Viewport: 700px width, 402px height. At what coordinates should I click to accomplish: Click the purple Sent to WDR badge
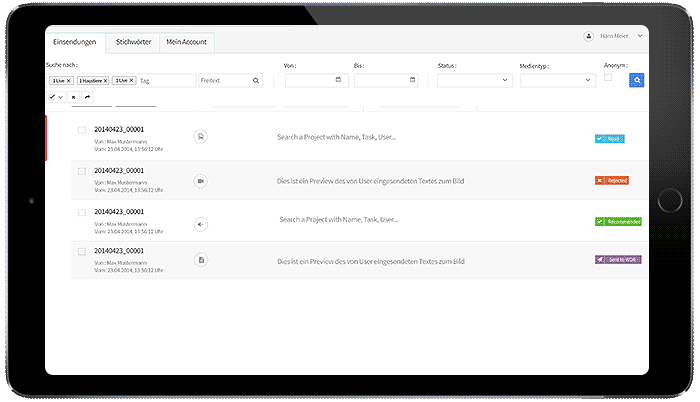point(618,260)
